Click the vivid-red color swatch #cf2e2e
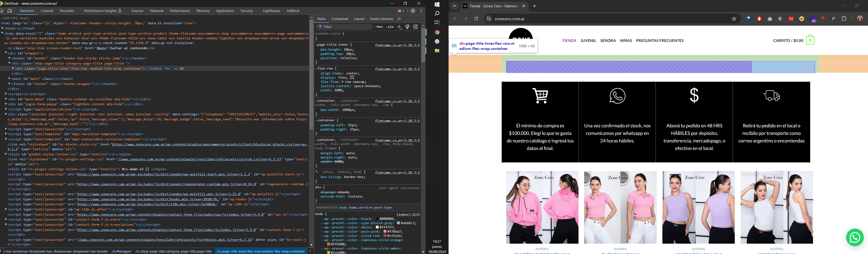868x254 pixels. (x=385, y=236)
